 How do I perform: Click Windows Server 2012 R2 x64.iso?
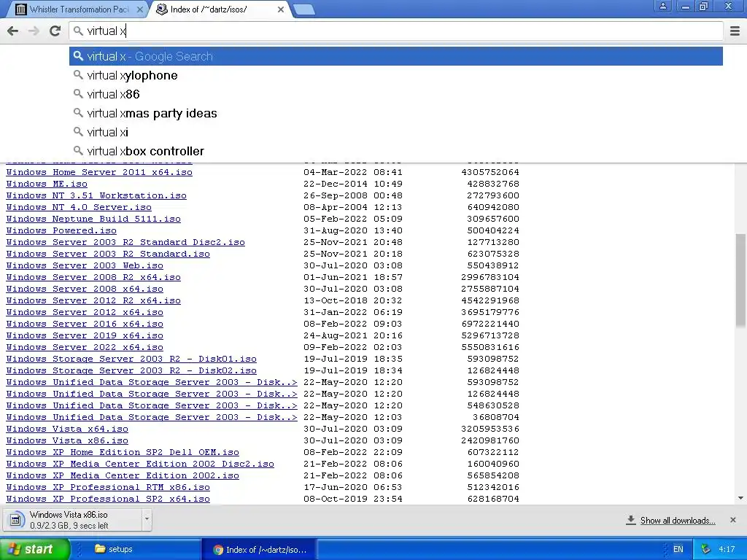93,300
